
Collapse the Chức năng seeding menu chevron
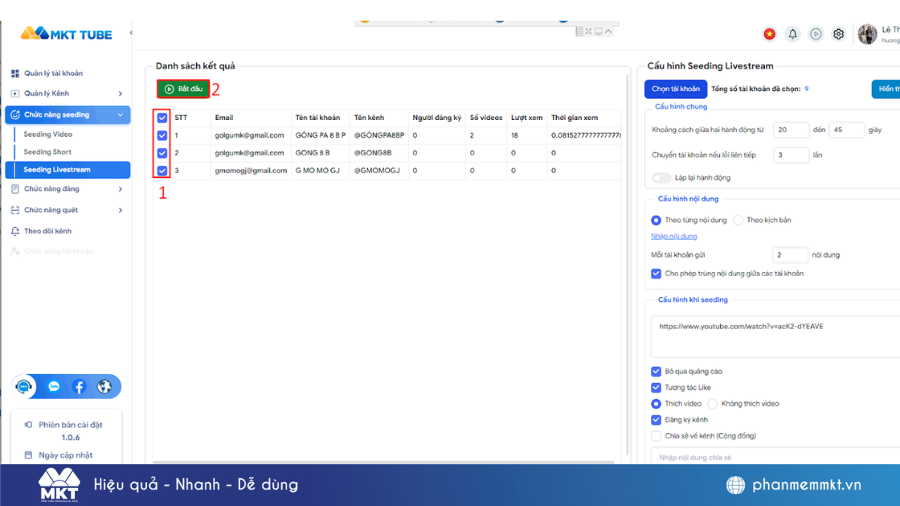point(120,115)
